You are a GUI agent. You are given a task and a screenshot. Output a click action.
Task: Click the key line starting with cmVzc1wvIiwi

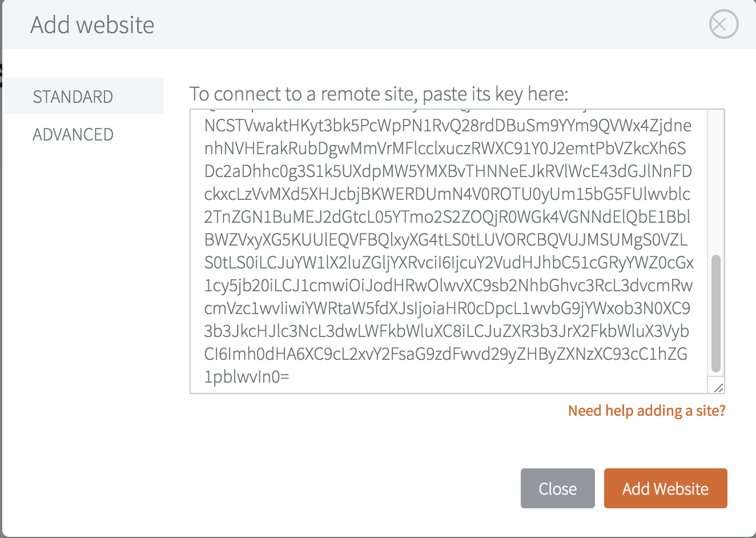(x=447, y=308)
